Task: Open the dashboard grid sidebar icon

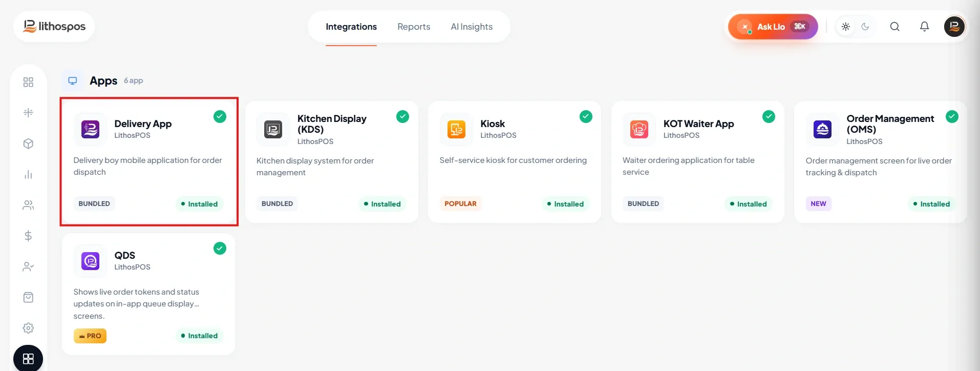Action: (28, 82)
